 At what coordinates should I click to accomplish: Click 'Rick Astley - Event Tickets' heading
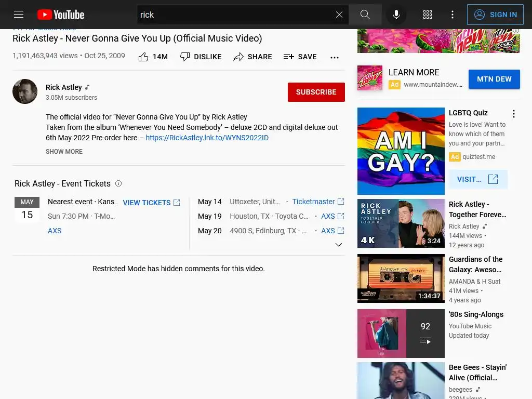click(62, 183)
